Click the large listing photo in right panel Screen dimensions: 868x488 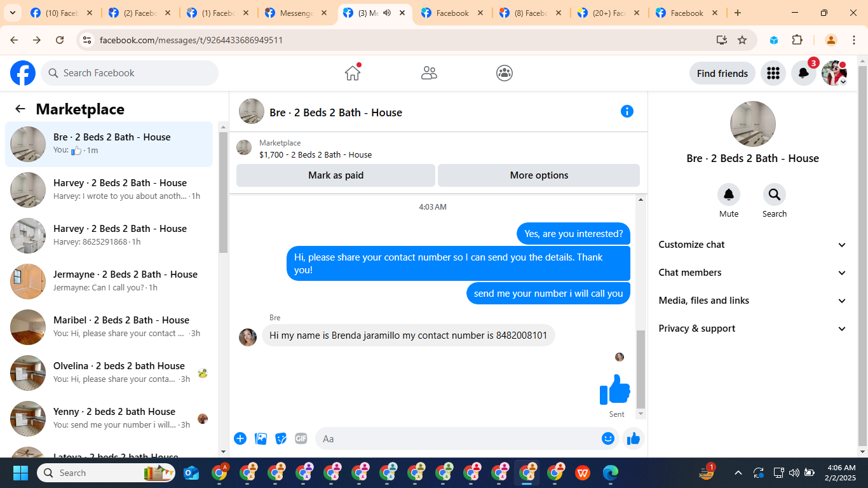point(753,124)
